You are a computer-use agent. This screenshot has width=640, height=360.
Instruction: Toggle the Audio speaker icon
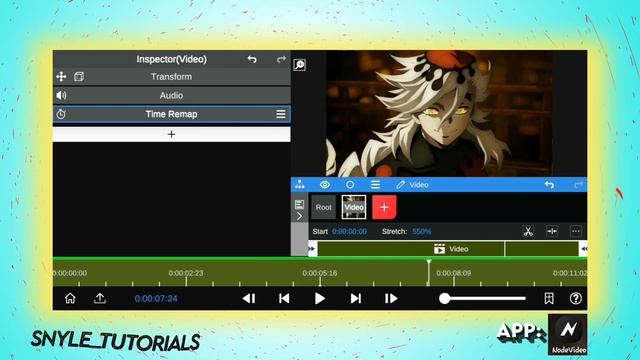click(61, 96)
